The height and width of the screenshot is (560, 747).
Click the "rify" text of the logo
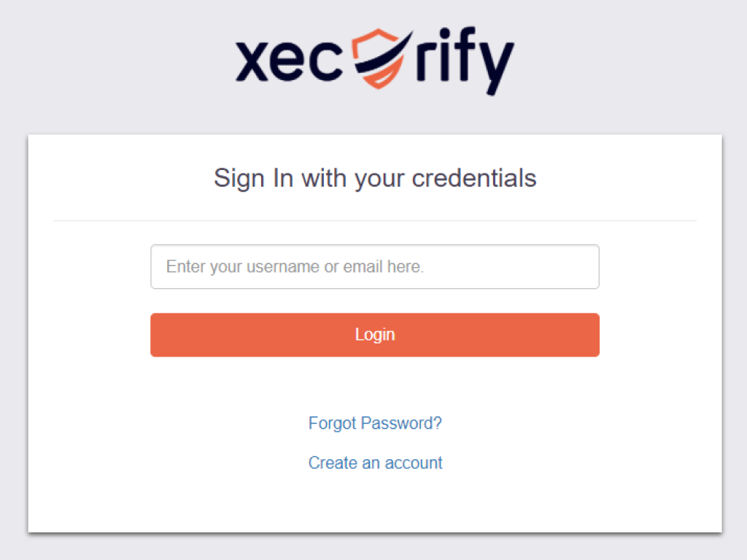[465, 61]
